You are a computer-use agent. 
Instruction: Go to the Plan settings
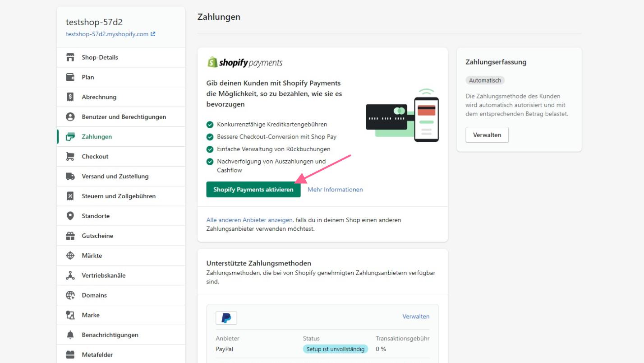[121, 77]
